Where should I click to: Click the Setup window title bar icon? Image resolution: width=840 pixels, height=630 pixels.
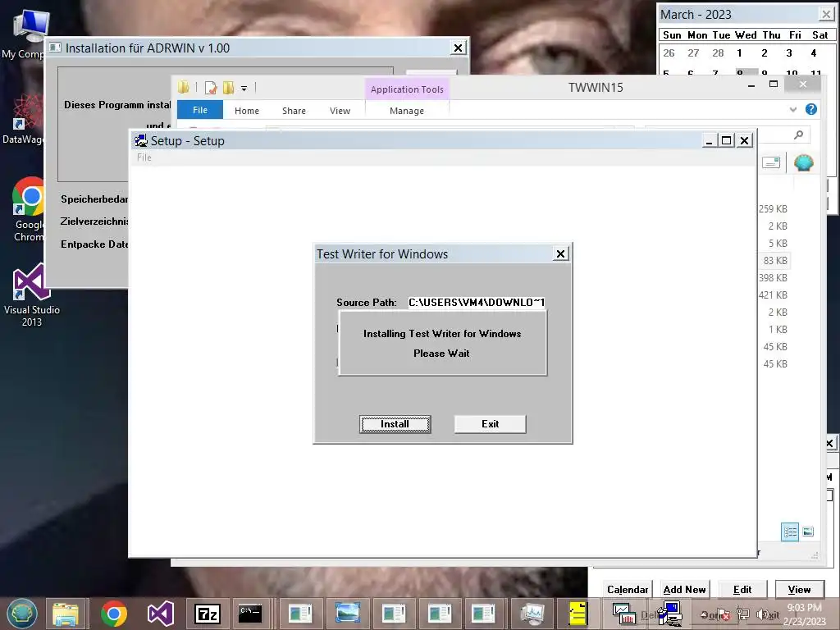click(141, 141)
